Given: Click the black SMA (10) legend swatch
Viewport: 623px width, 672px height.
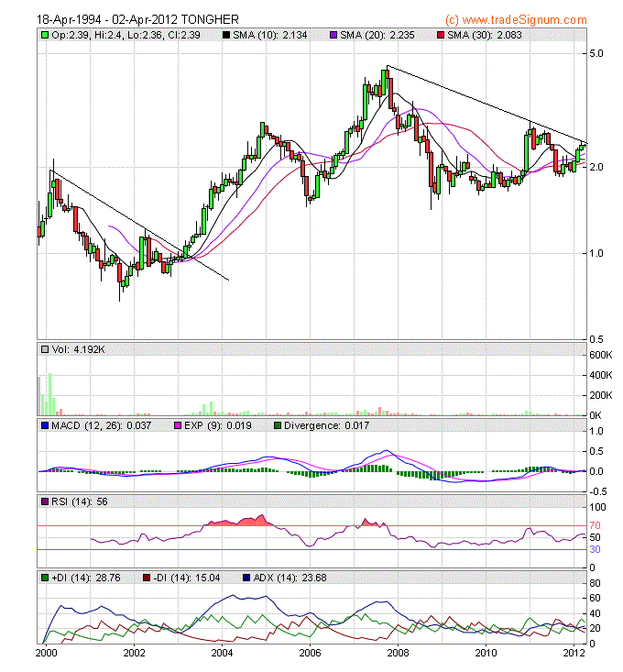Looking at the screenshot, I should (226, 35).
